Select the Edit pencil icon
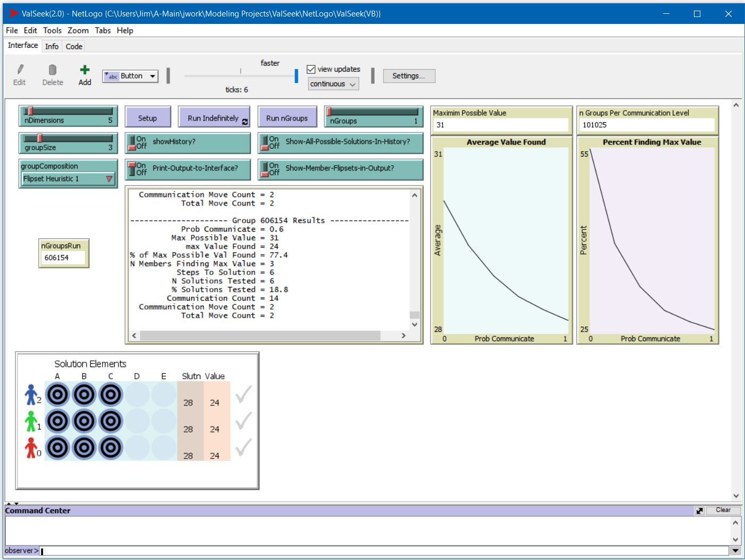This screenshot has width=745, height=560. [x=20, y=70]
